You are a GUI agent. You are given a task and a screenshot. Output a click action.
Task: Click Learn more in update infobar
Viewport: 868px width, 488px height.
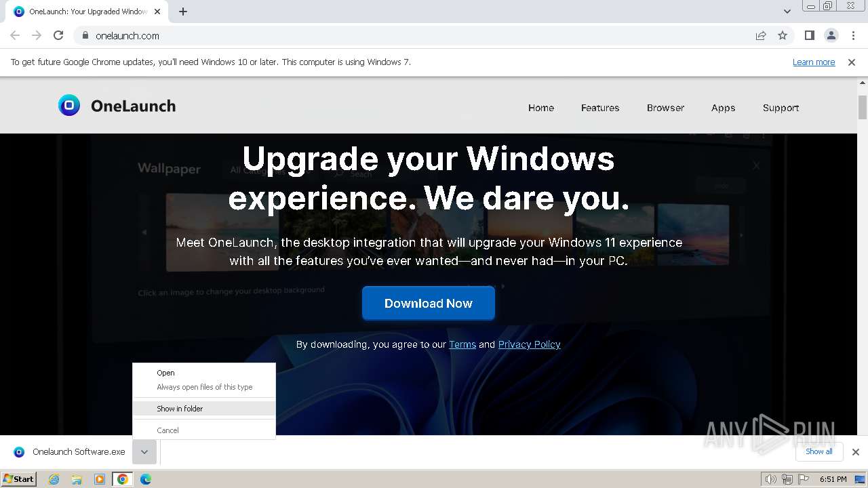tap(814, 62)
